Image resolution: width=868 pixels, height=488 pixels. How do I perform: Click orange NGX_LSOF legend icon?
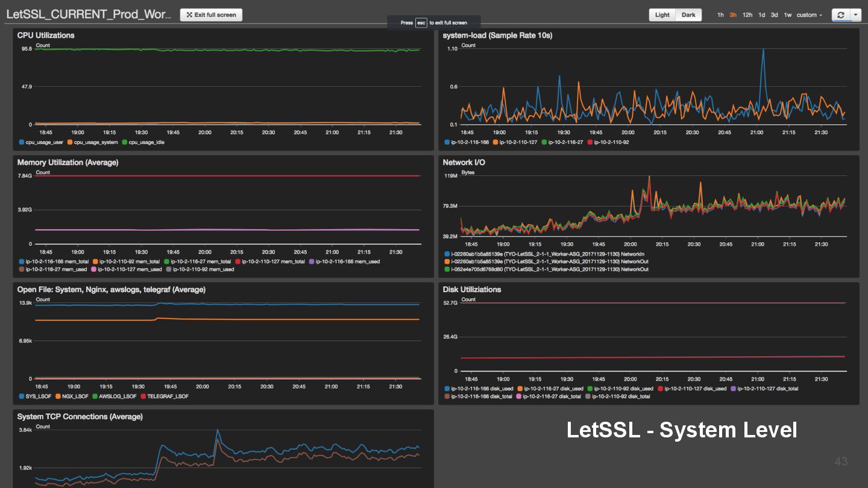pyautogui.click(x=58, y=397)
